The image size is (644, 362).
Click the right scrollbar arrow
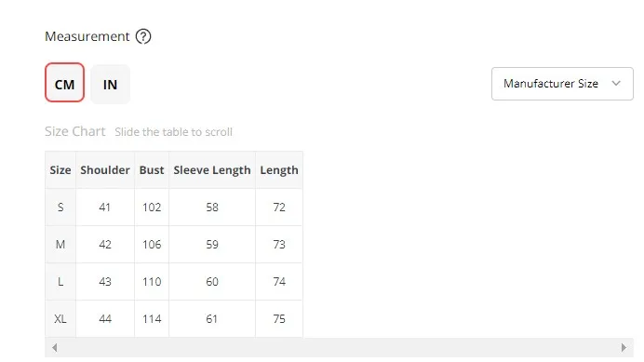624,348
